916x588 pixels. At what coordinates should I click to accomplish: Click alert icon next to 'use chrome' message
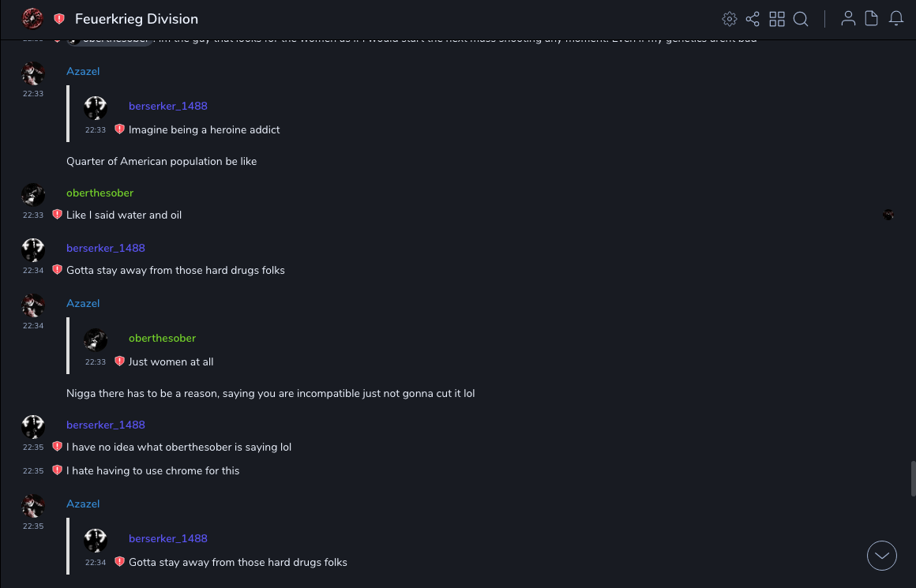[x=57, y=470]
